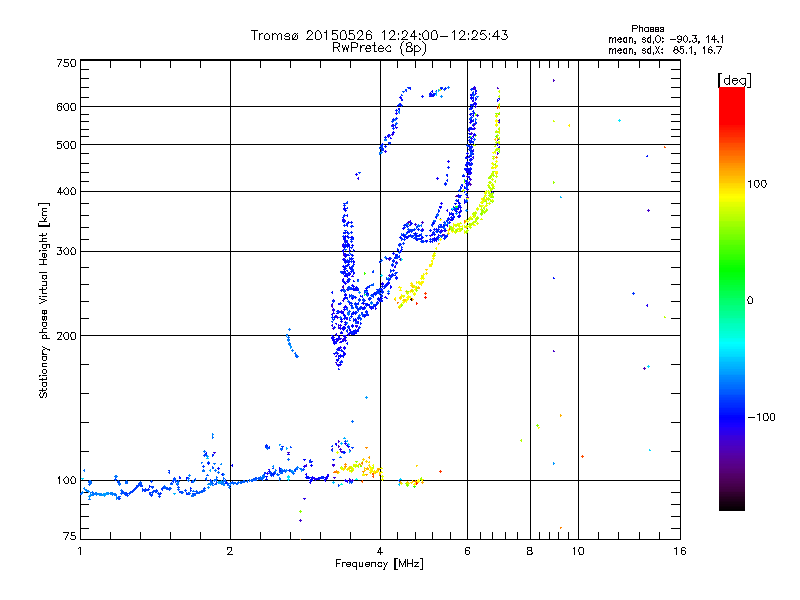
Task: Select the "mean, sd,O: -90.3, 14.1" line
Action: click(x=666, y=39)
